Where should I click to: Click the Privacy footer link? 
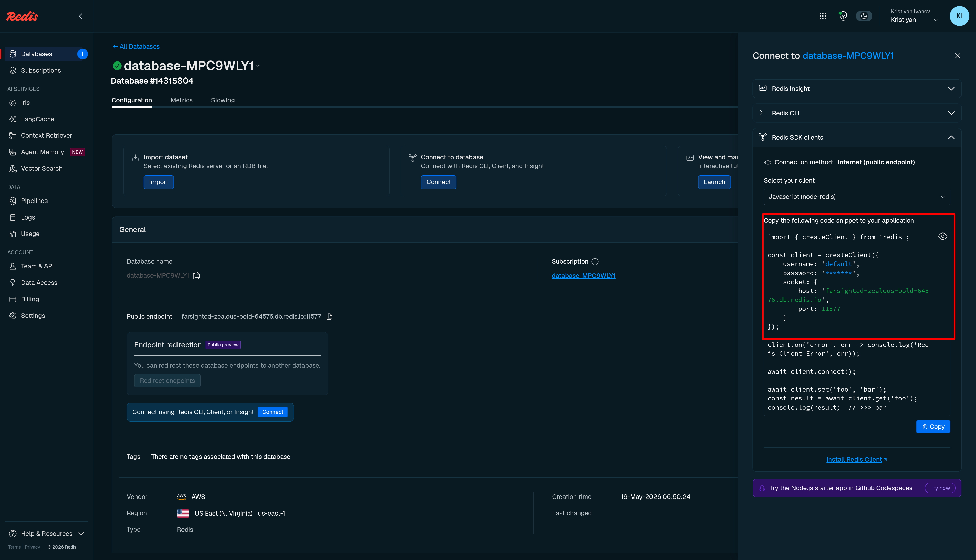coord(32,547)
